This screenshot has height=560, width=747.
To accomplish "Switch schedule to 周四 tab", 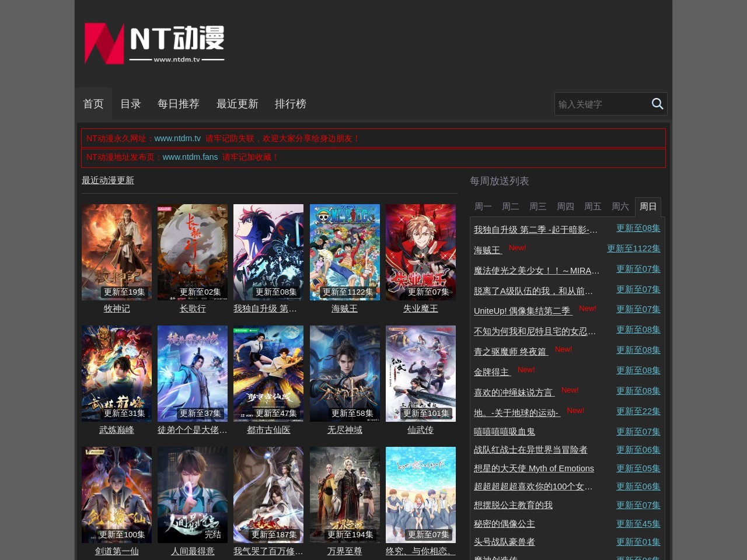I will (566, 206).
